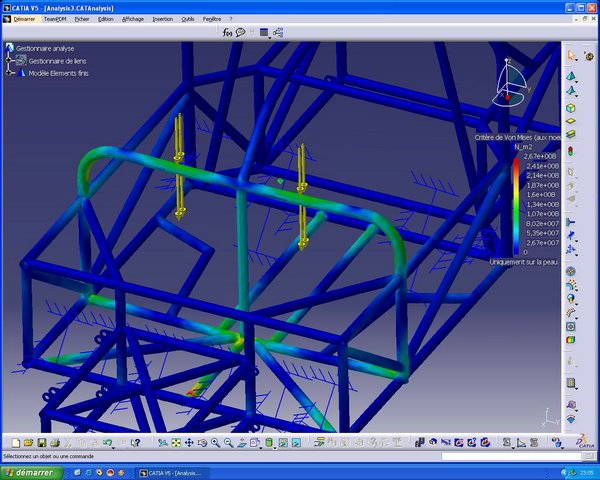Expand the Modèle Elements finis node

[9, 73]
